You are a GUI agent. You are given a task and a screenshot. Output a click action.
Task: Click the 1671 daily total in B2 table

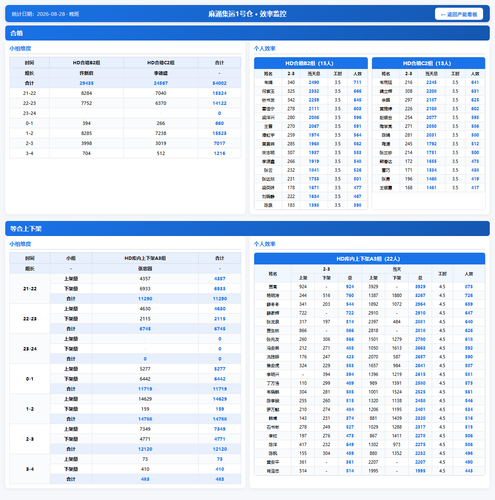pos(314,188)
